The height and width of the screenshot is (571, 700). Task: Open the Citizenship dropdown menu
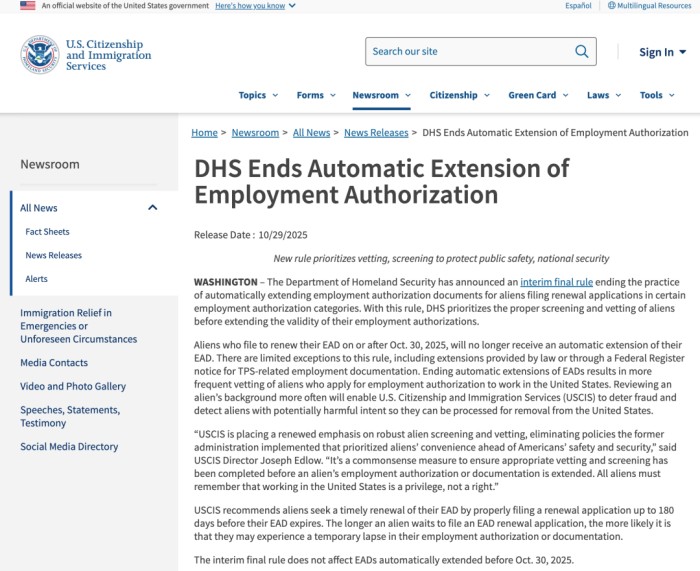tap(459, 95)
